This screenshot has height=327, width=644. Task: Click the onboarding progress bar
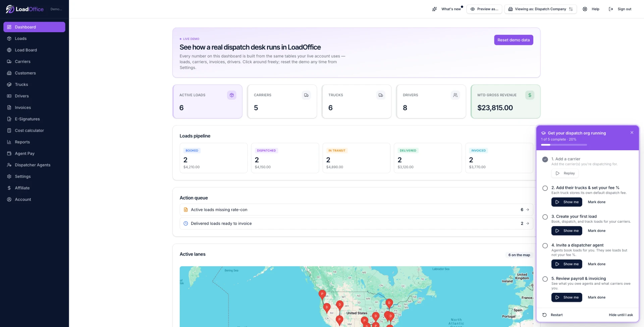tap(564, 145)
